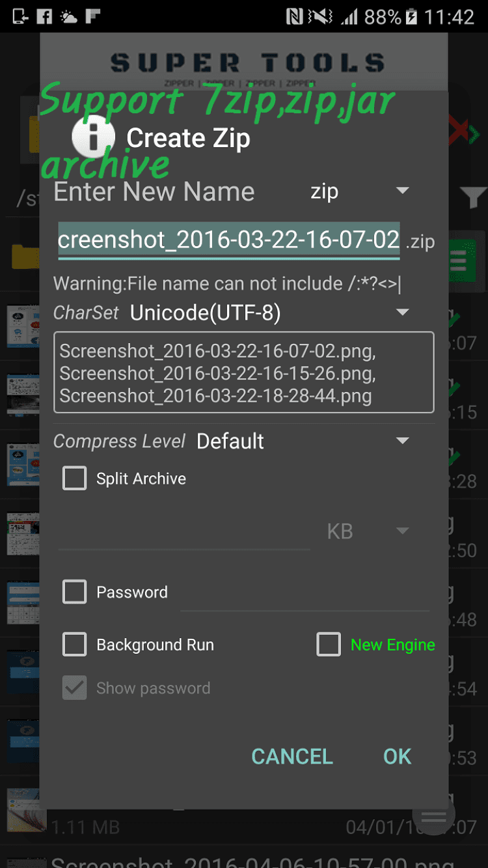Confirm with the OK button
Image resolution: width=488 pixels, height=868 pixels.
point(397,756)
